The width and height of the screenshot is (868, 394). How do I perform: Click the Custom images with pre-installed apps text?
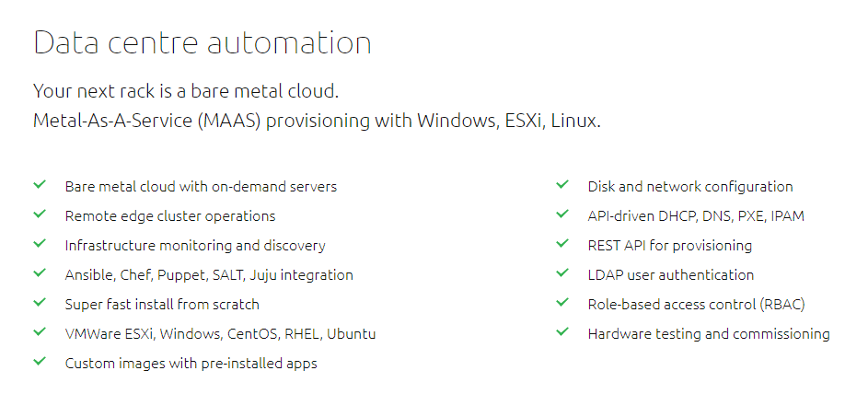coord(191,364)
